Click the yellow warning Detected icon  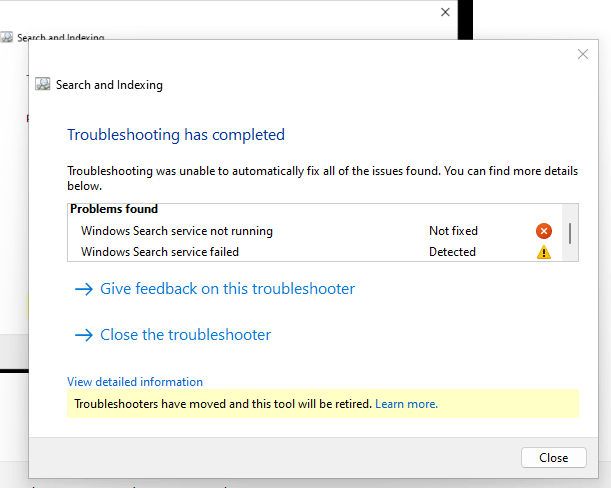544,252
